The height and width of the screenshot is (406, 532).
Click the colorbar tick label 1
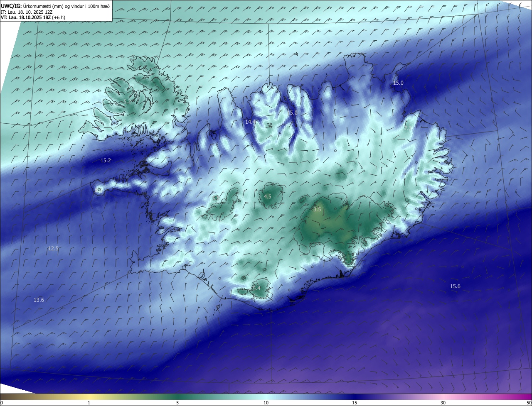tap(89, 403)
